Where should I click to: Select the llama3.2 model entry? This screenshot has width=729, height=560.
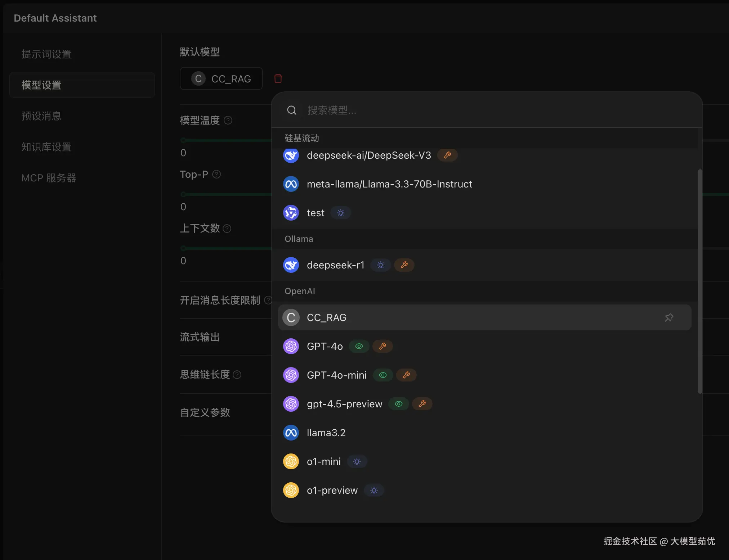[326, 433]
